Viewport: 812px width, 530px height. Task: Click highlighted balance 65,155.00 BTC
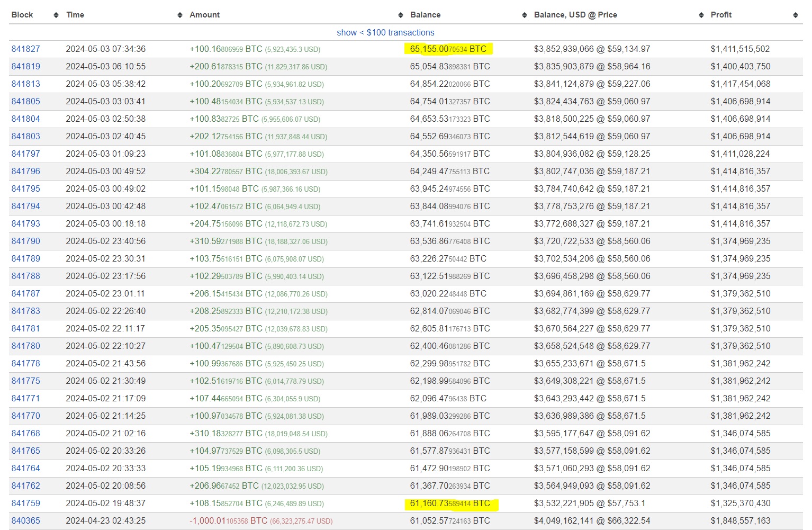[x=448, y=49]
